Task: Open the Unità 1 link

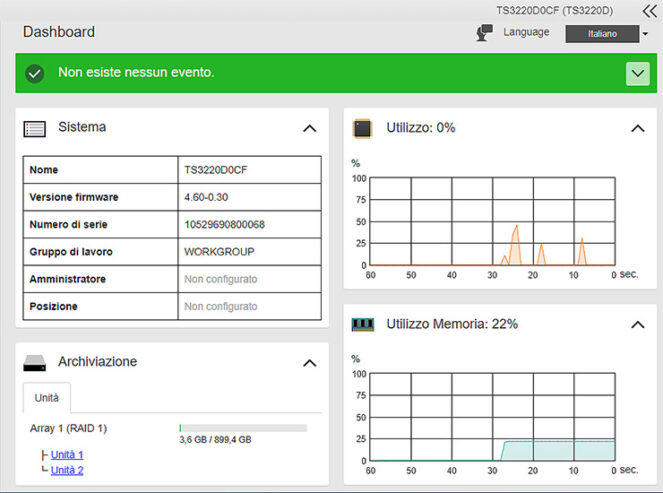Action: pyautogui.click(x=67, y=455)
